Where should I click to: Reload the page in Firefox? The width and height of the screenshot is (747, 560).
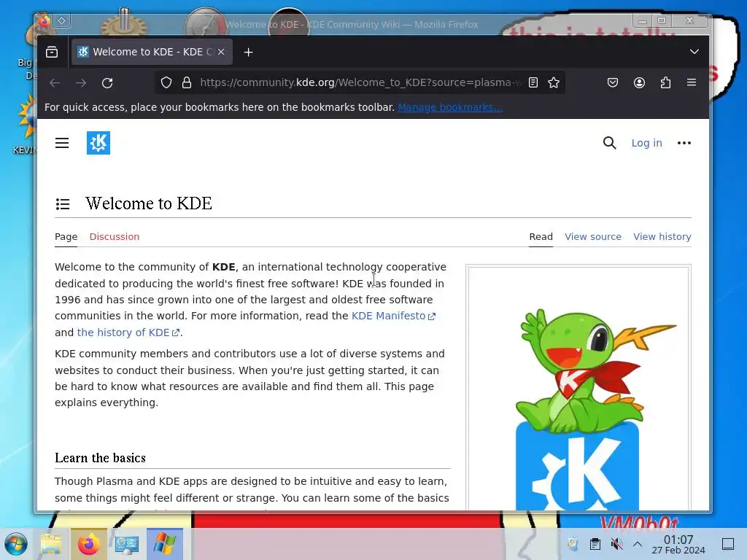pos(107,83)
